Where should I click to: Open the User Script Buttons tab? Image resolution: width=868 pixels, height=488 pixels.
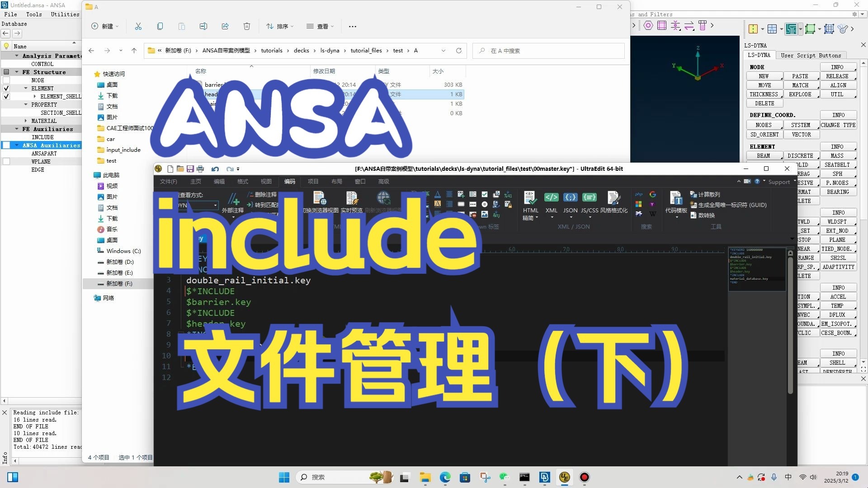pyautogui.click(x=811, y=55)
